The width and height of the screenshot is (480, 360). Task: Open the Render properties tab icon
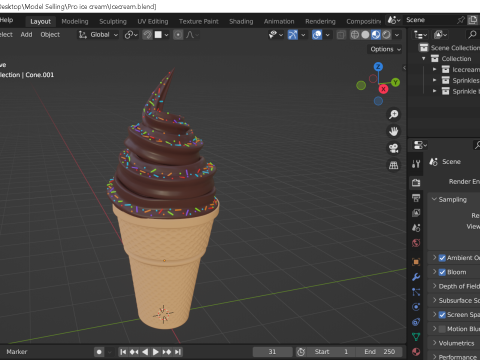point(416,183)
